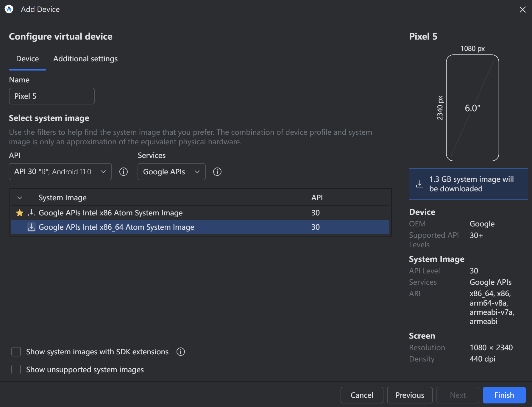The width and height of the screenshot is (532, 407).
Task: Click the ABI value x86_64, x86, arm64-v8a
Action: coord(492,307)
